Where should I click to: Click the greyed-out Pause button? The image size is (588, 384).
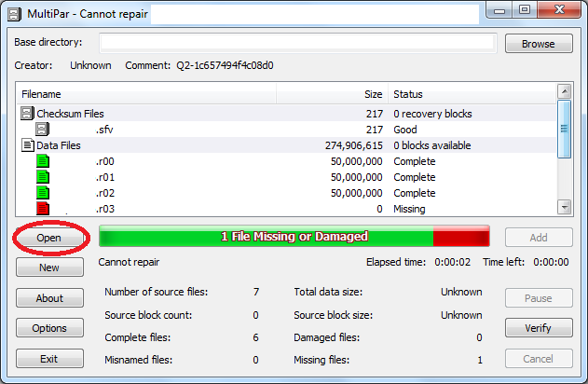pos(539,298)
